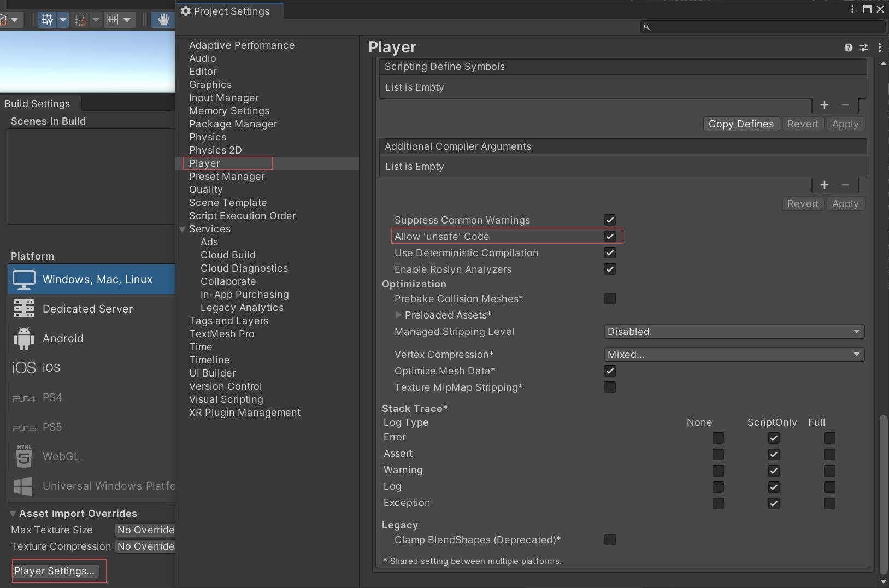Click the Copy Defines button
The image size is (889, 588).
741,124
